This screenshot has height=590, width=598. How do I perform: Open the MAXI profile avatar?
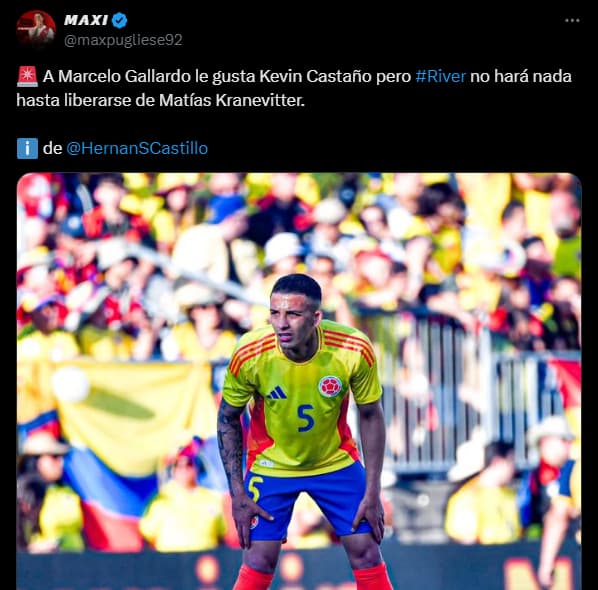(x=36, y=30)
